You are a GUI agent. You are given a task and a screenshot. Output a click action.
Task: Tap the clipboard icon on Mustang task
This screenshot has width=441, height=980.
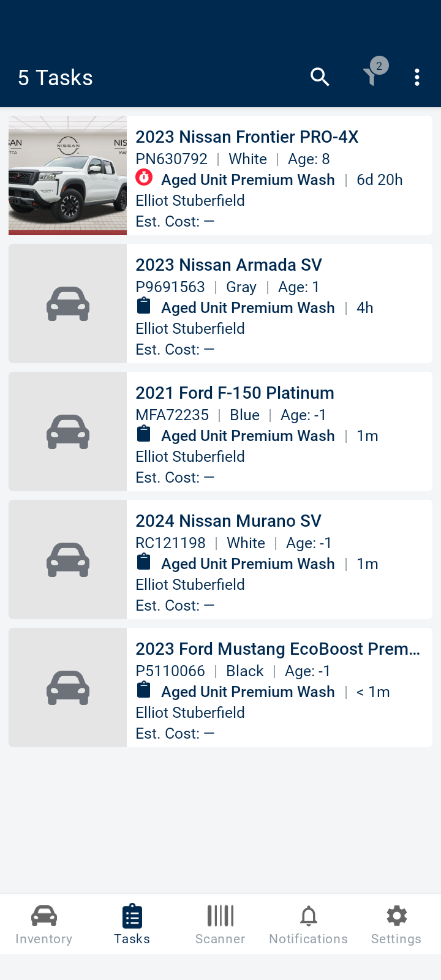[x=144, y=690]
